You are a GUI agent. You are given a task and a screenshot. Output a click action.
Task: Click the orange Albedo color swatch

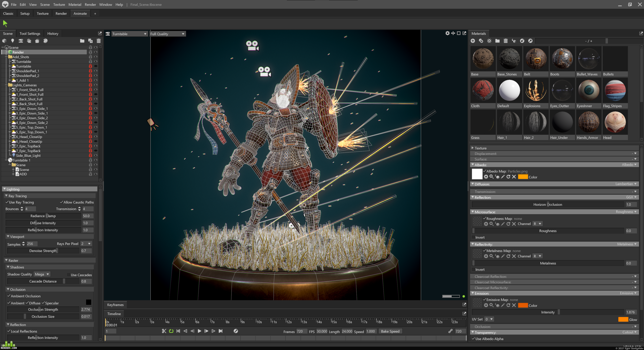point(522,177)
